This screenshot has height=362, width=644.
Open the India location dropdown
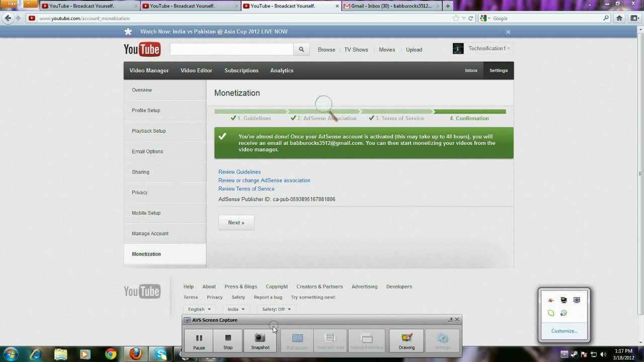point(236,309)
